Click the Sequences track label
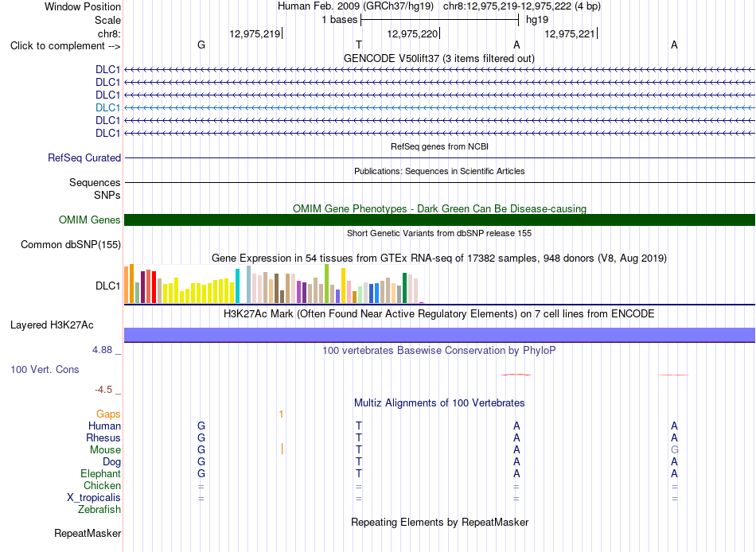756x552 pixels. (95, 182)
